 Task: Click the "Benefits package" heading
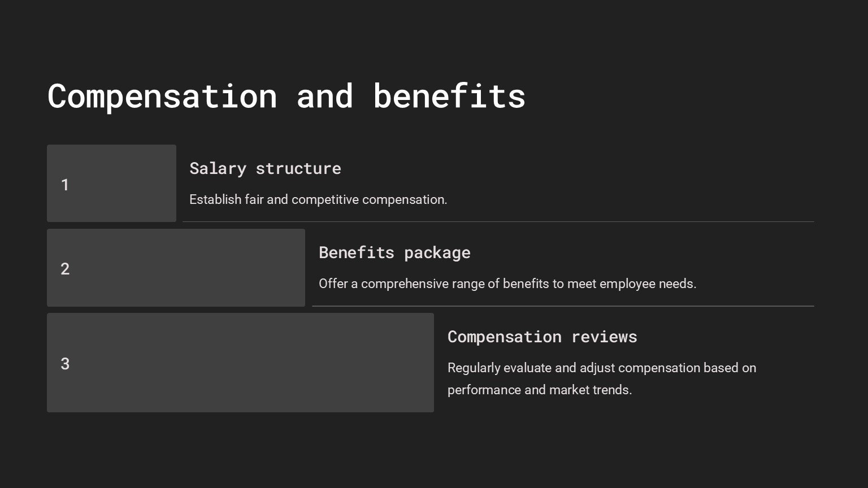[x=394, y=252]
